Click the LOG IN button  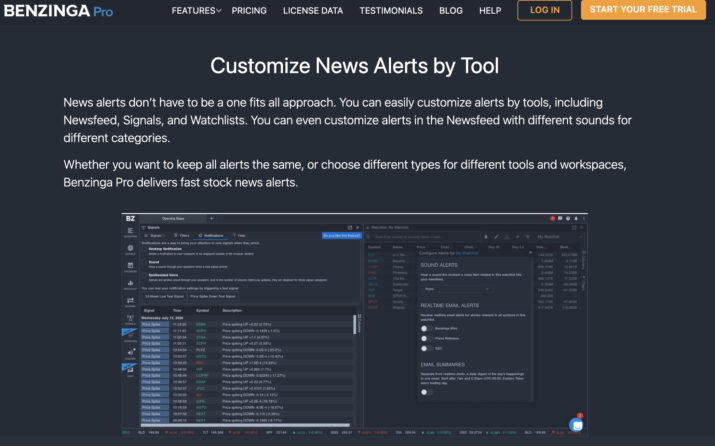pyautogui.click(x=544, y=10)
